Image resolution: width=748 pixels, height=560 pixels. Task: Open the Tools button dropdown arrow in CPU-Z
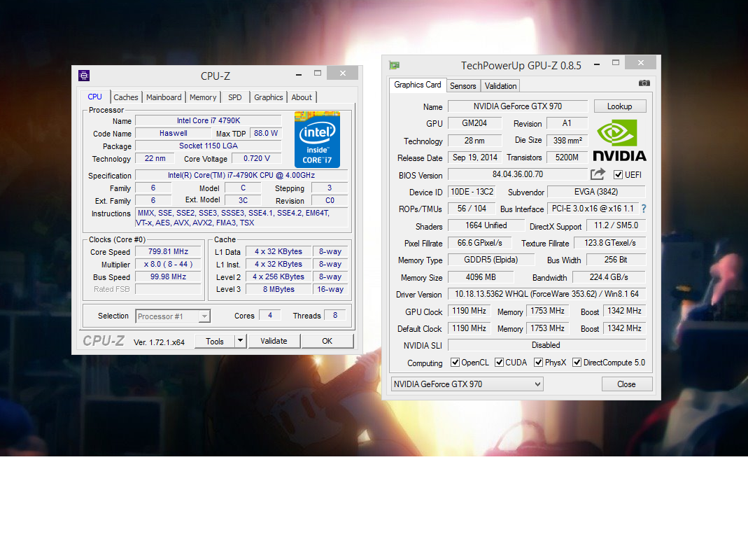point(241,341)
